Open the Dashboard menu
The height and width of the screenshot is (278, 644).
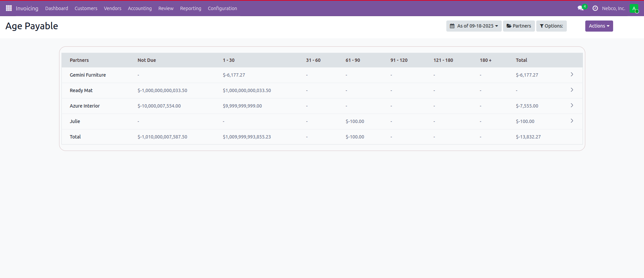tap(56, 8)
